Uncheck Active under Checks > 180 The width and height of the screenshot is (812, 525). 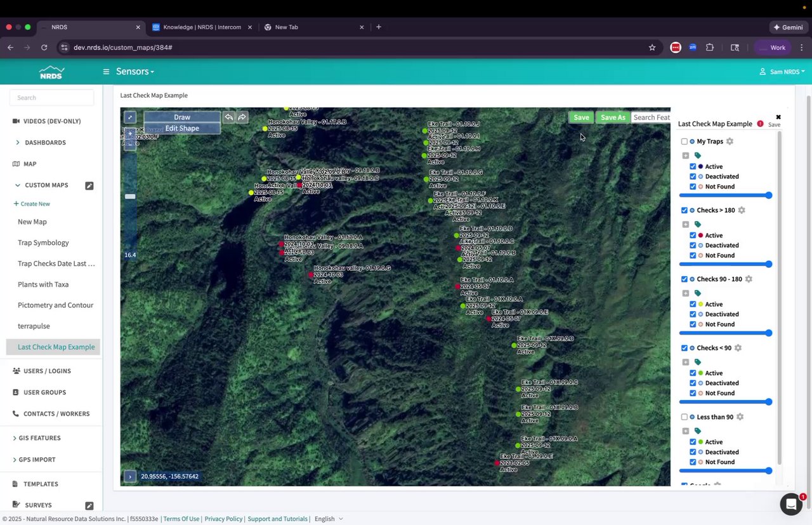coord(693,236)
